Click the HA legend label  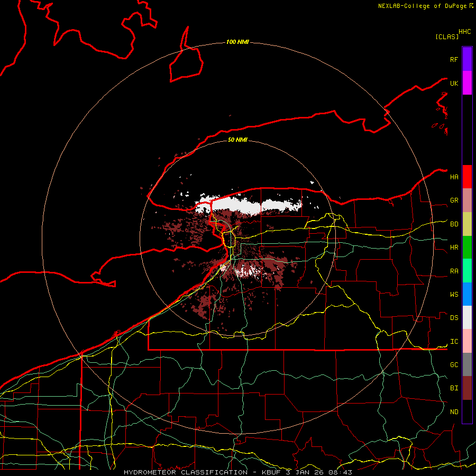(x=454, y=177)
